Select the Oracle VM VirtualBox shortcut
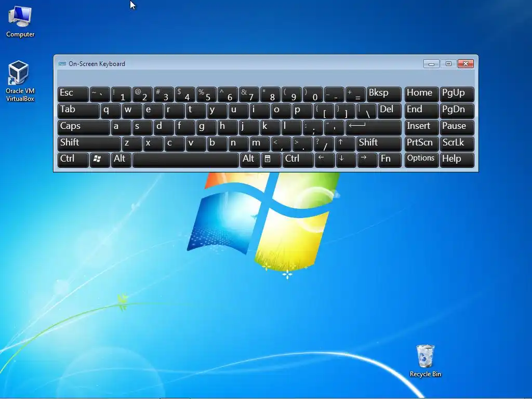 20,82
